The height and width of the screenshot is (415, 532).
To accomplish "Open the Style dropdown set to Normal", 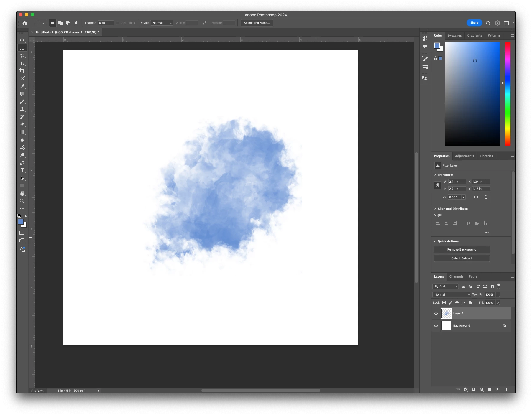I will 162,23.
